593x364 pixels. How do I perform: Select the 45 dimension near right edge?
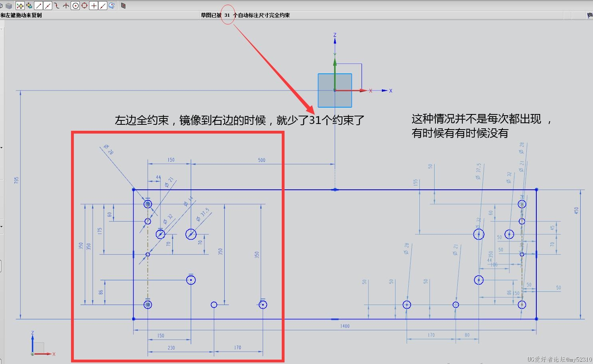pyautogui.click(x=552, y=228)
